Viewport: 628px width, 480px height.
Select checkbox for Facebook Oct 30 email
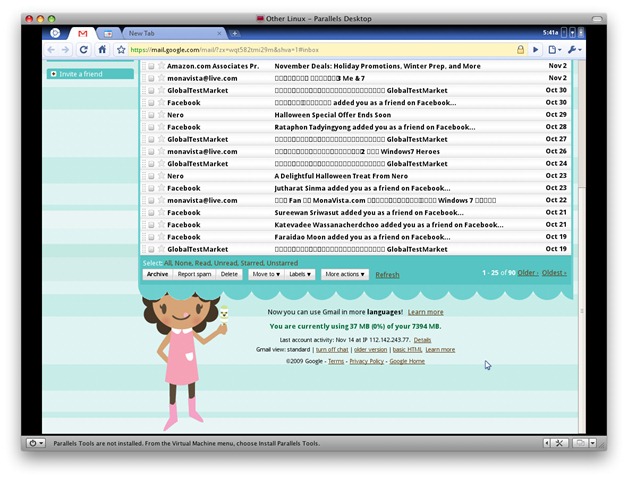click(x=151, y=103)
